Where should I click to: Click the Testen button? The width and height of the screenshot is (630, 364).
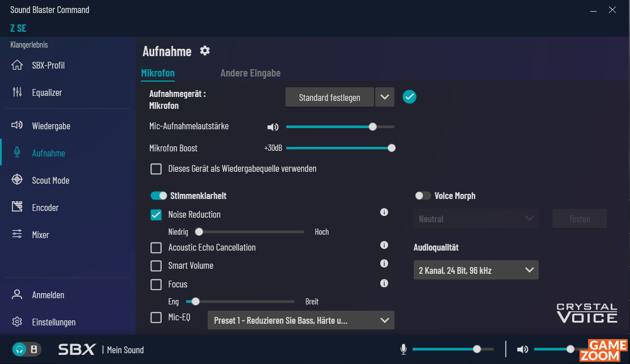[579, 219]
